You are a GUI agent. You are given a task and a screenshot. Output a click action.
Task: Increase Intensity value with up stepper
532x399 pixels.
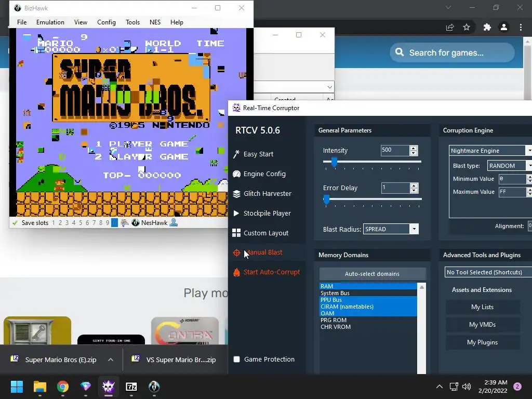[x=413, y=148]
